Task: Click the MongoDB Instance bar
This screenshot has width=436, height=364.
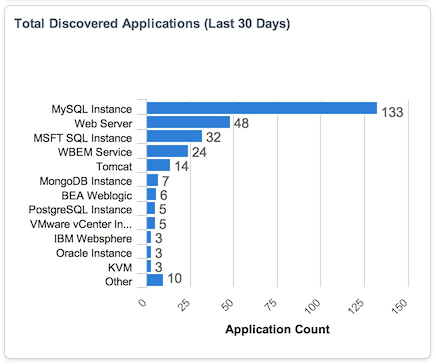Action: point(152,180)
